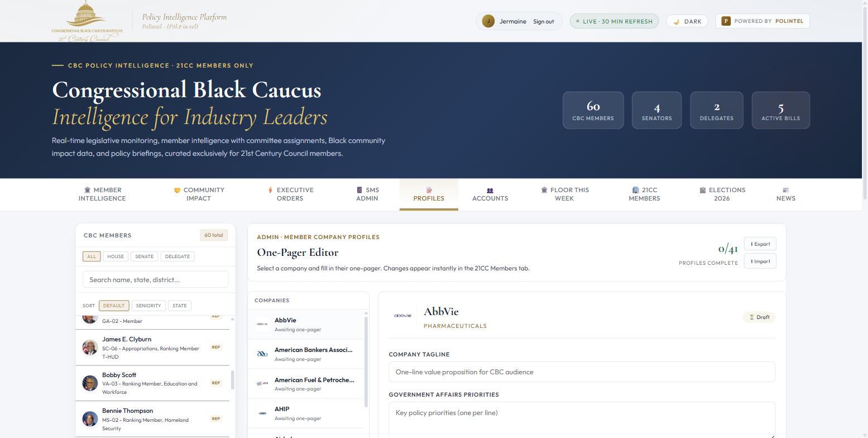
Task: Open the Community Impact tab
Action: point(199,194)
